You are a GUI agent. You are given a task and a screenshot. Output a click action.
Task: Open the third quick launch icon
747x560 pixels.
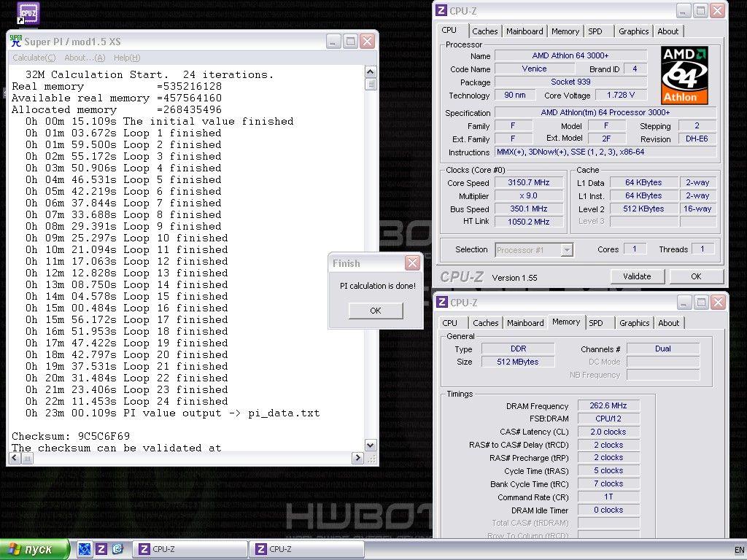117,549
